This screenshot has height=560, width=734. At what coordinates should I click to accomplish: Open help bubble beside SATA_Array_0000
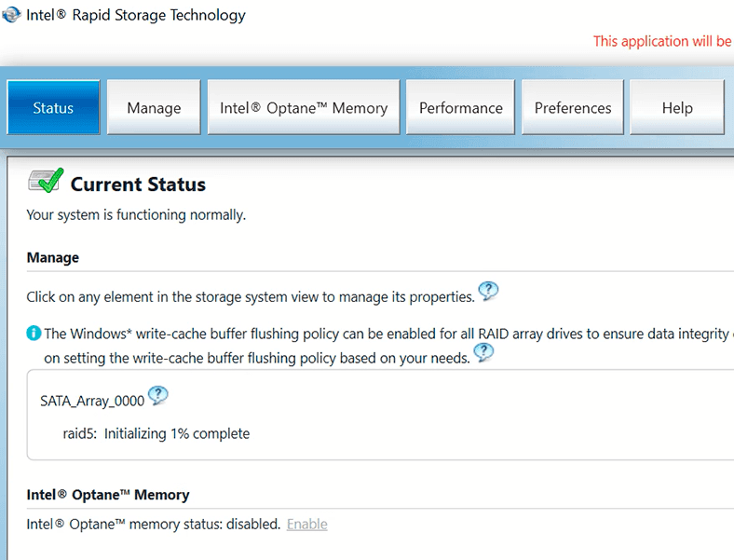point(157,396)
